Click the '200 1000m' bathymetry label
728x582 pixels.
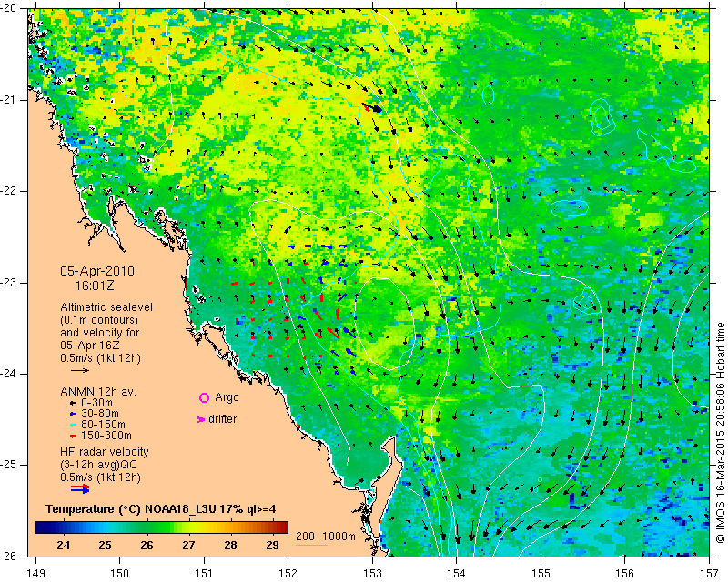click(x=326, y=537)
